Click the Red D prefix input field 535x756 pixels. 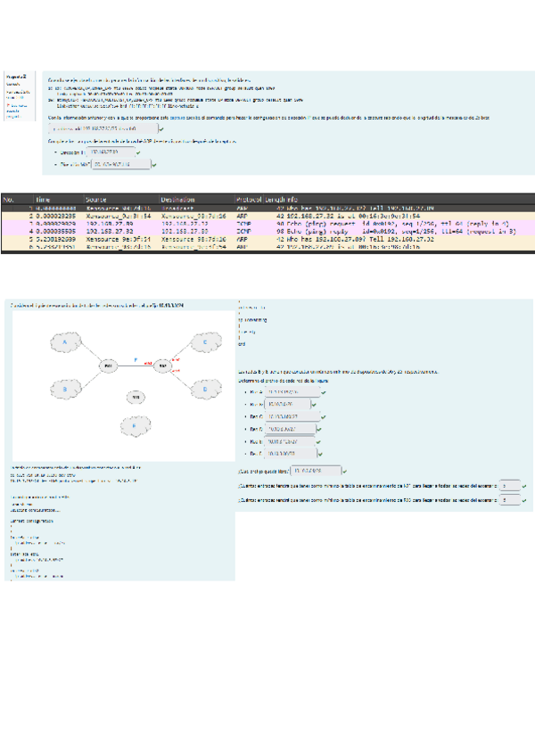(291, 429)
